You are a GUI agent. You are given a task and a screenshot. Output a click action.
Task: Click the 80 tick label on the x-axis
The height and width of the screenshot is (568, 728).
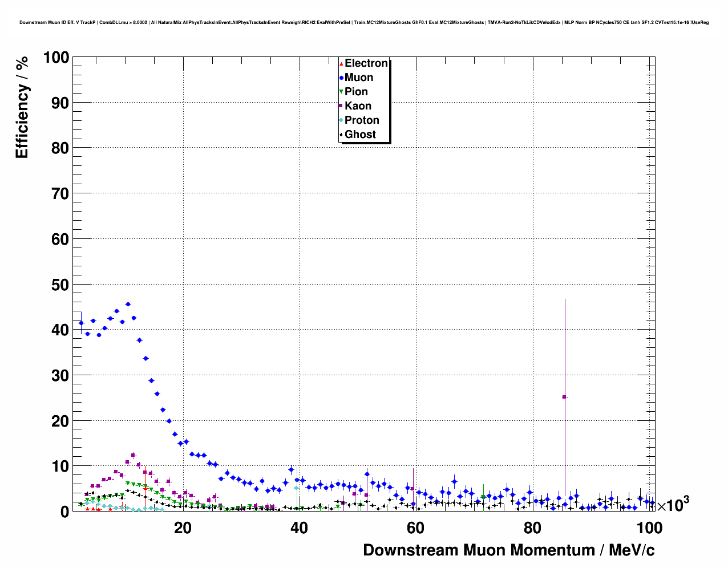532,528
